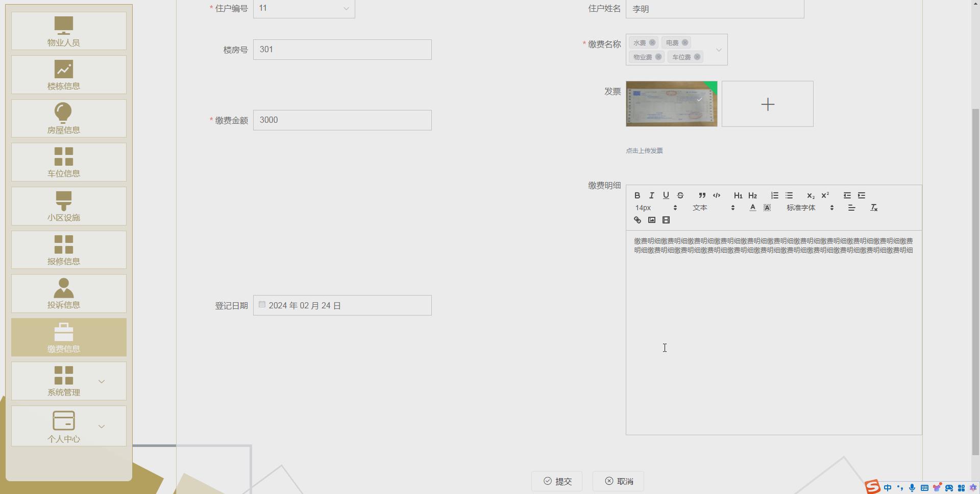Click the plus box to upload invoice
The width and height of the screenshot is (980, 494).
point(768,104)
